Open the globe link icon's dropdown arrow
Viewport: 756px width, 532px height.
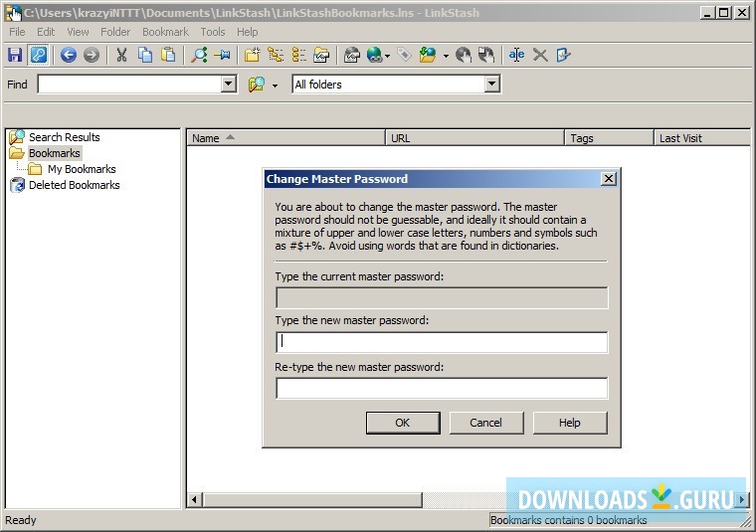pos(388,56)
